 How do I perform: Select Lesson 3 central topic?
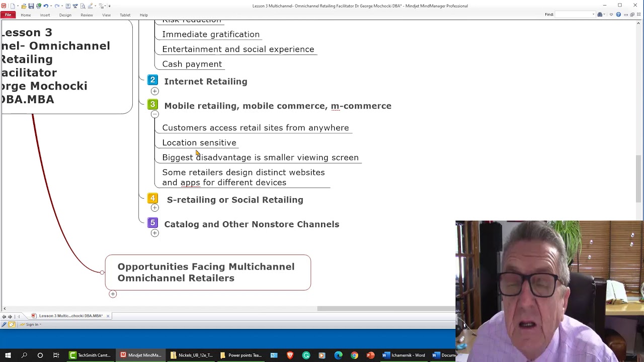point(66,67)
